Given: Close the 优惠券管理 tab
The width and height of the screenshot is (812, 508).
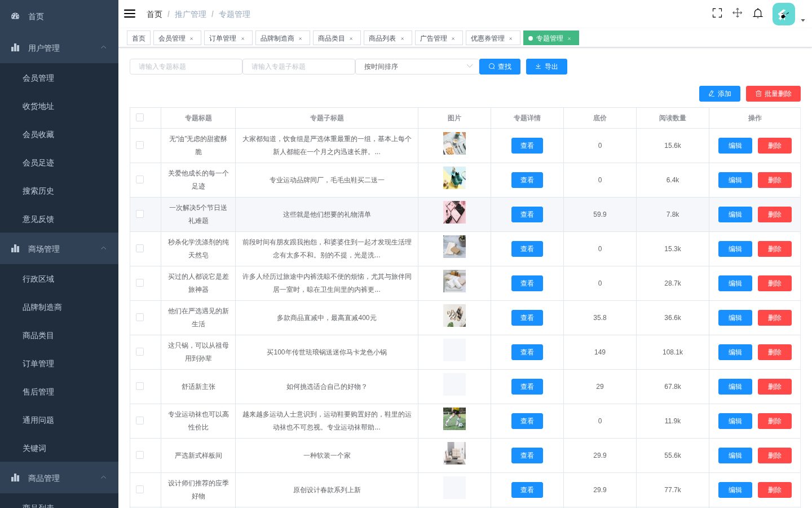Looking at the screenshot, I should point(511,38).
